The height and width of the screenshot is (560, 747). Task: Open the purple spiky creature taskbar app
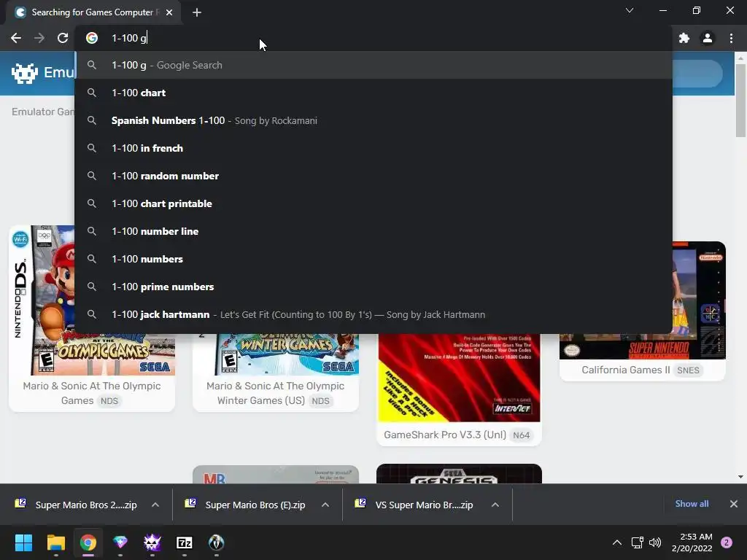pyautogui.click(x=152, y=542)
